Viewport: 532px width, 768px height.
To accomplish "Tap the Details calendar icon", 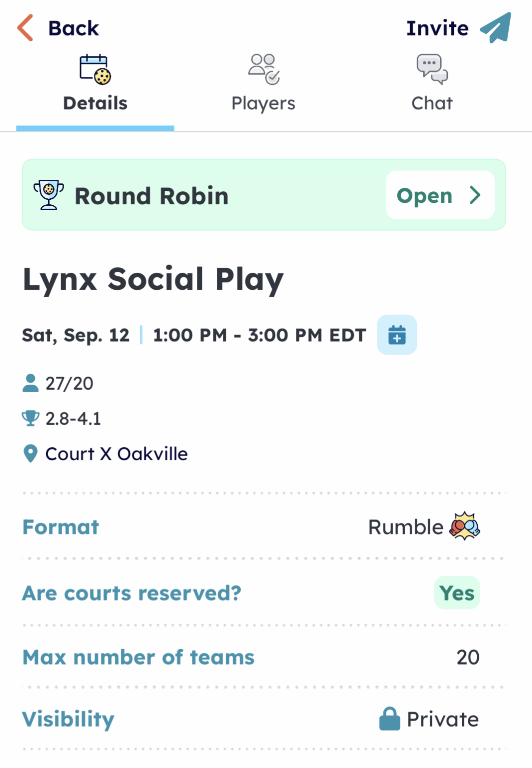I will coord(95,69).
